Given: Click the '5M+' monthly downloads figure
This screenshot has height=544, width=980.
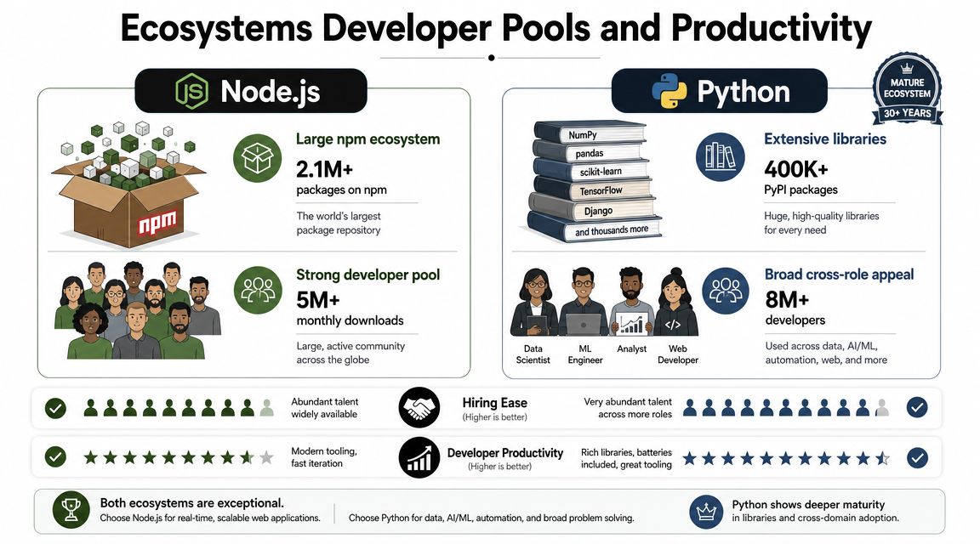Looking at the screenshot, I should click(x=317, y=300).
